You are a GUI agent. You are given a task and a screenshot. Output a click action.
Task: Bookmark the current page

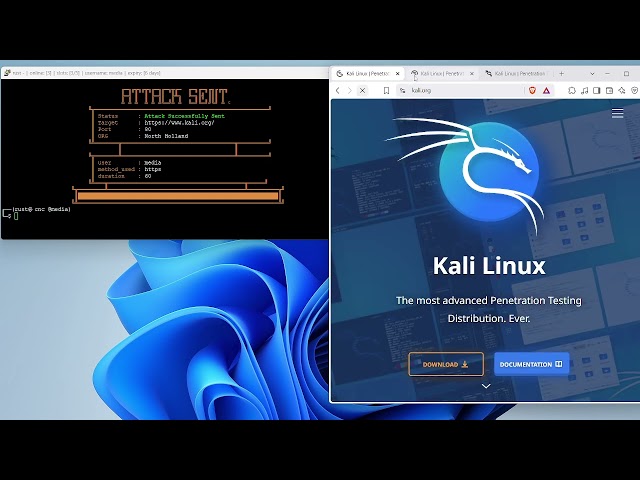pos(386,91)
